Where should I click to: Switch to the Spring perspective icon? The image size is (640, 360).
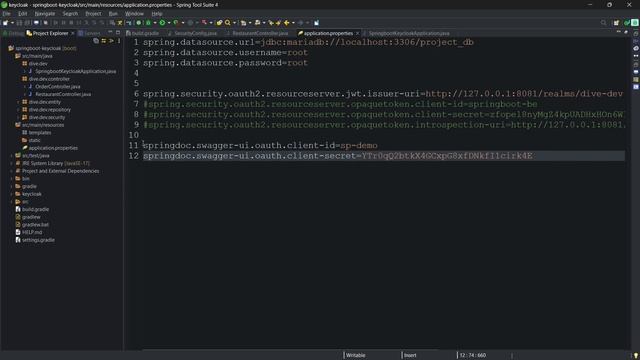[635, 23]
